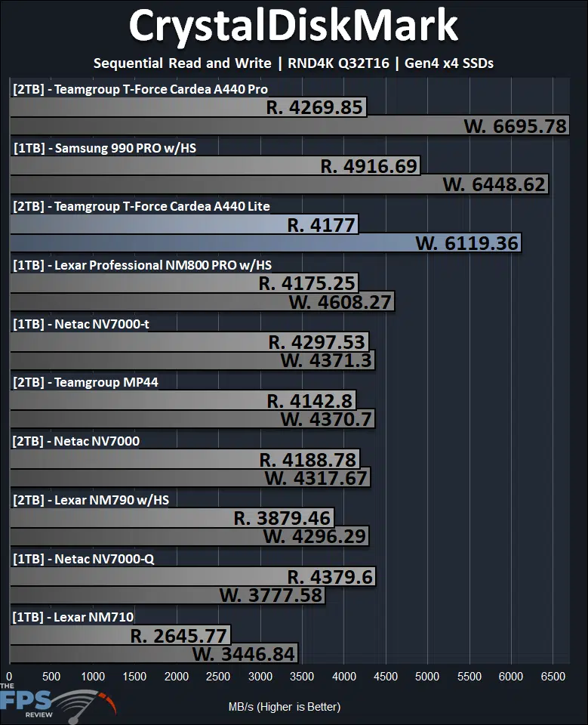Select the W. 4317.67 write bar
This screenshot has width=588, height=725.
coord(190,477)
